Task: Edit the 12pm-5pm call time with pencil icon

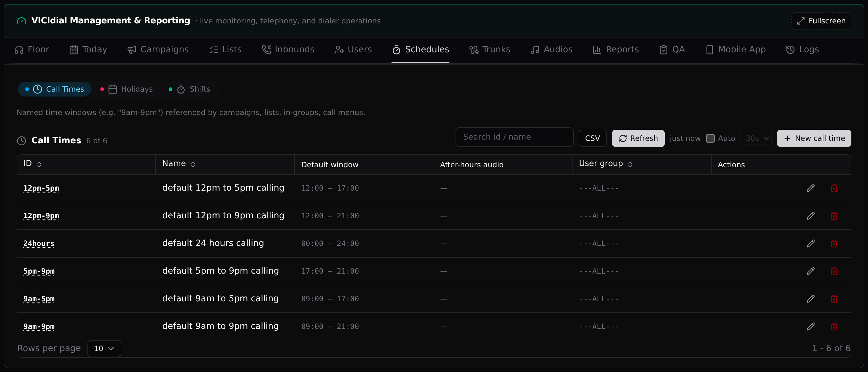Action: [x=810, y=188]
